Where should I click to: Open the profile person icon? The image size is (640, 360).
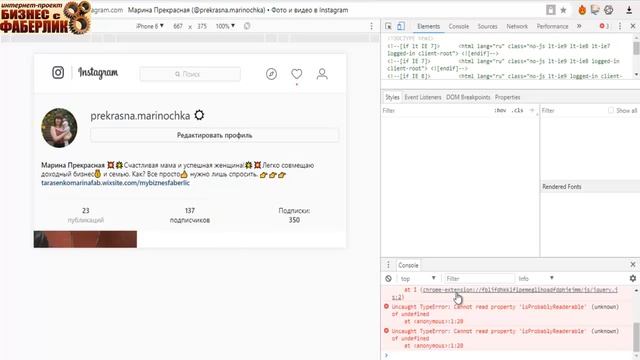322,74
